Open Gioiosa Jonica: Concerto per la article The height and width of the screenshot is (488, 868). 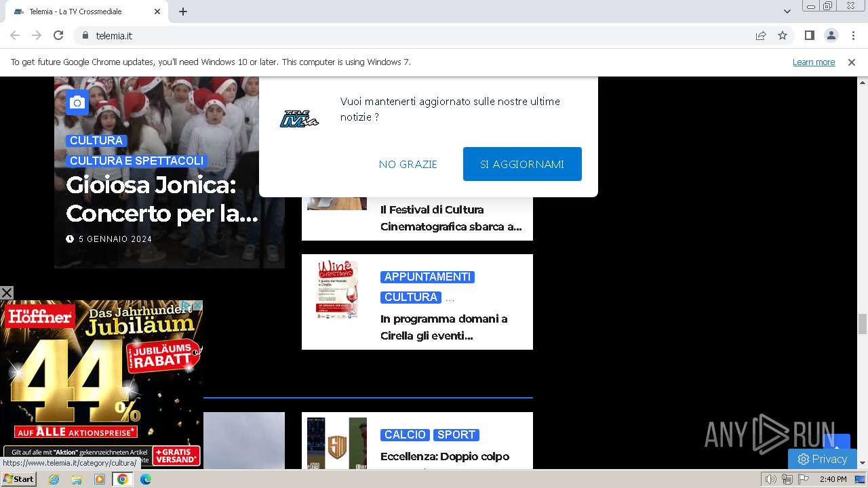[x=162, y=199]
